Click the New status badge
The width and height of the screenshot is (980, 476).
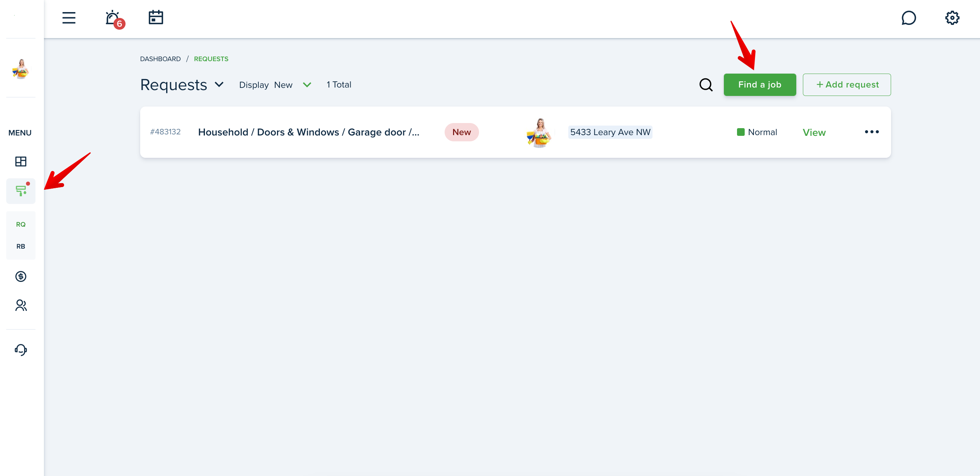click(461, 132)
